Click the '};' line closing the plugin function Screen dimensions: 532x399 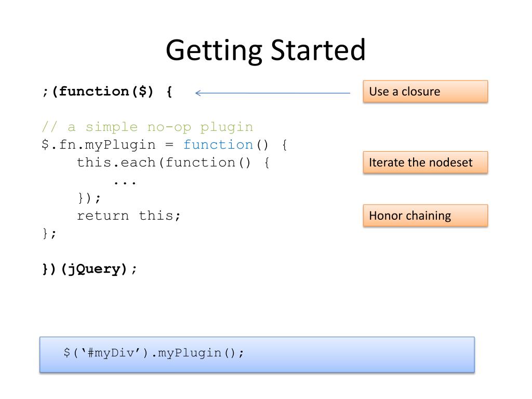click(49, 233)
